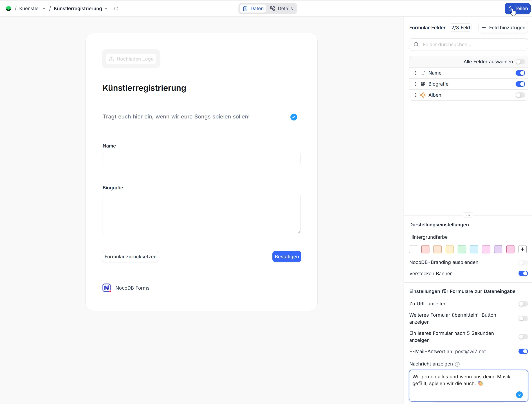Open the Künstlerregistrierung view dropdown
Image resolution: width=532 pixels, height=404 pixels.
click(x=81, y=9)
